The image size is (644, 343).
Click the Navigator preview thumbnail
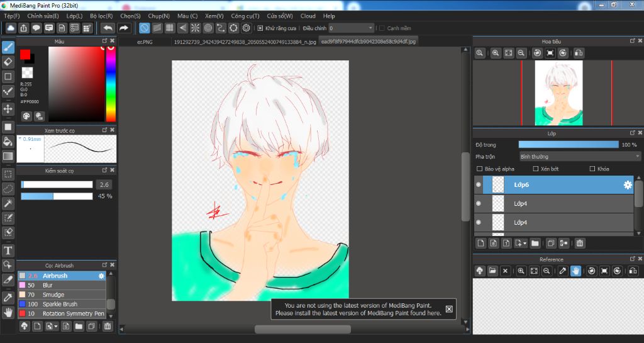click(x=558, y=93)
